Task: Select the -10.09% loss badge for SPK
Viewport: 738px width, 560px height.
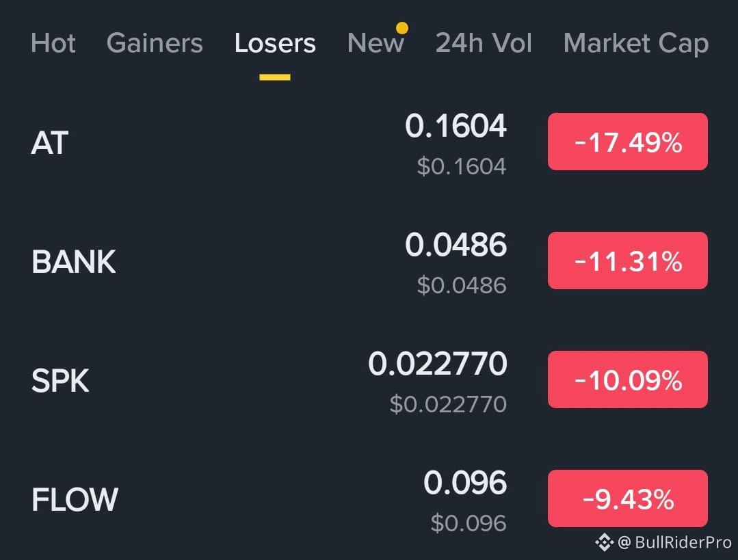Action: (x=627, y=379)
